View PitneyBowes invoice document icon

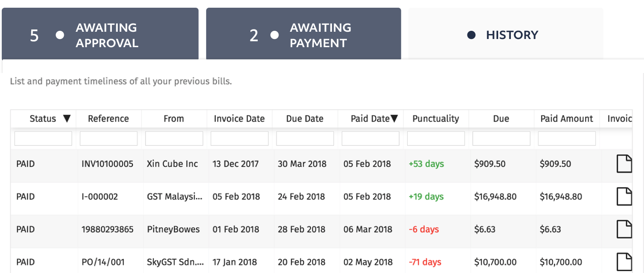(x=625, y=229)
